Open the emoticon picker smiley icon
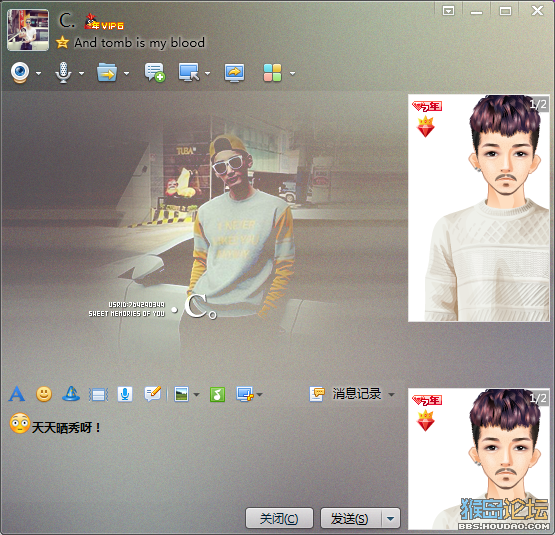Screen dimensions: 555x535 (44, 394)
